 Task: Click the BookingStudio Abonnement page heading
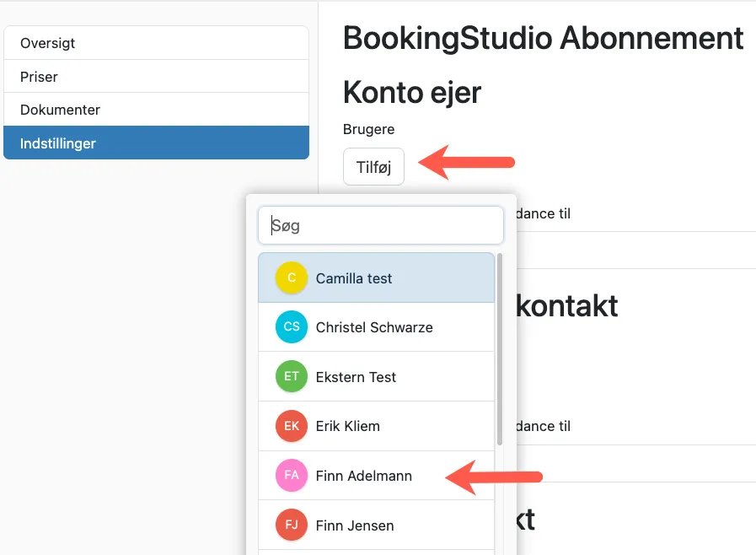pyautogui.click(x=542, y=38)
